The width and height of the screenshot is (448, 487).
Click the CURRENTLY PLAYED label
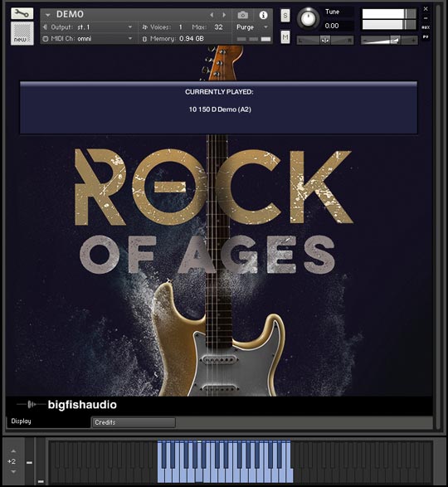click(x=219, y=92)
